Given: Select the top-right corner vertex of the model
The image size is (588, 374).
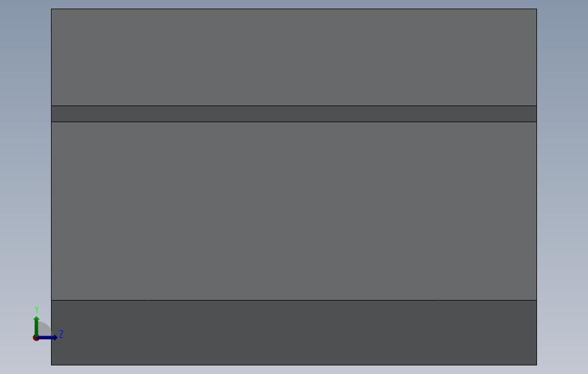Looking at the screenshot, I should tap(536, 9).
